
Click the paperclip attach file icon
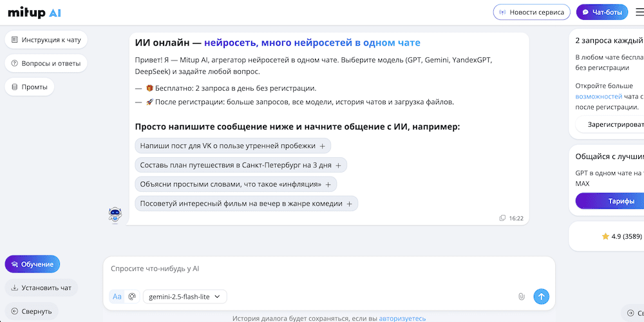click(x=522, y=296)
